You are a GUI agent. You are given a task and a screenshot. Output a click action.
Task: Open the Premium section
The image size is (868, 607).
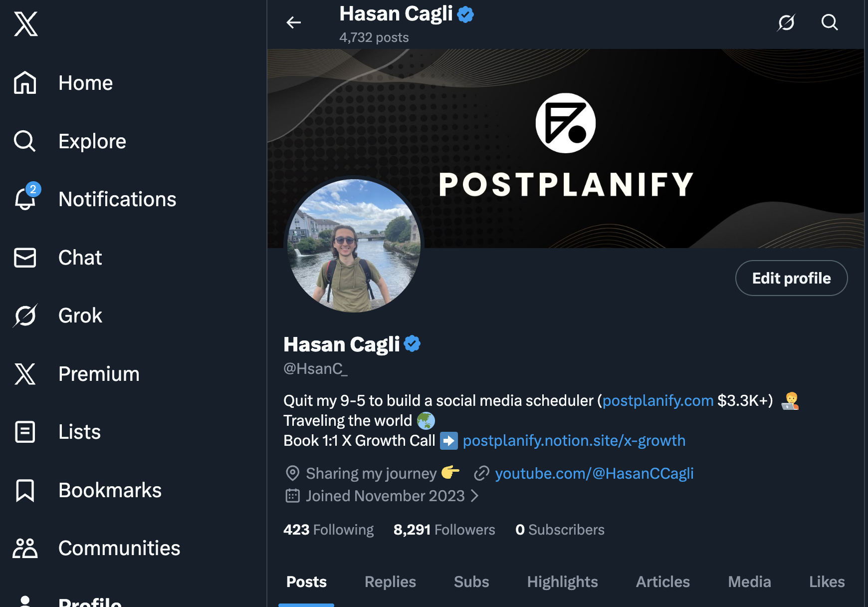[x=98, y=373]
